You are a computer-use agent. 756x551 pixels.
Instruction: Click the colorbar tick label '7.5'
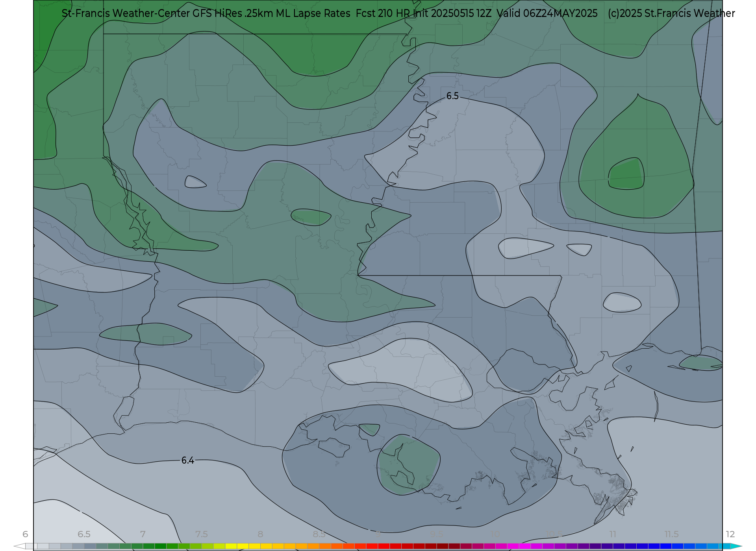(201, 534)
